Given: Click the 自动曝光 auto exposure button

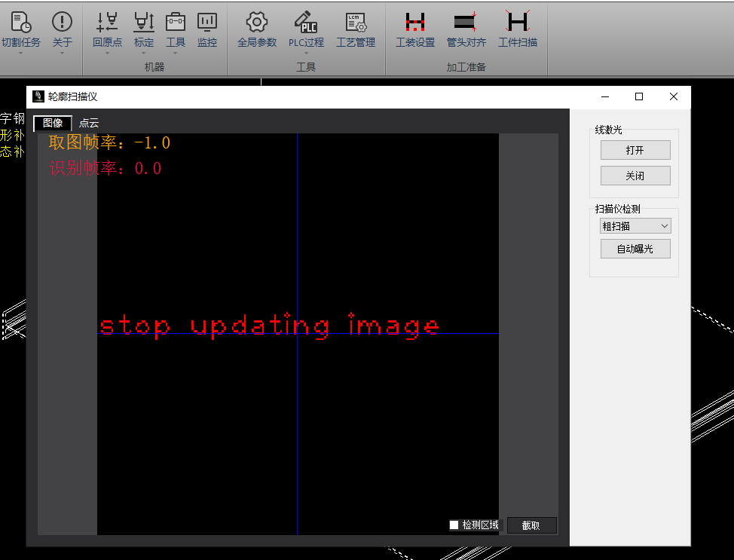Looking at the screenshot, I should (635, 249).
